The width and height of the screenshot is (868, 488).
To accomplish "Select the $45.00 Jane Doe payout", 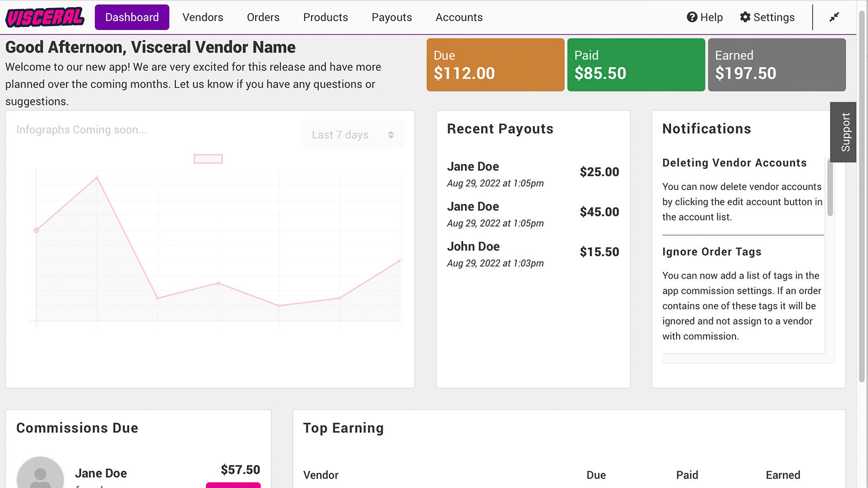I will coord(533,214).
